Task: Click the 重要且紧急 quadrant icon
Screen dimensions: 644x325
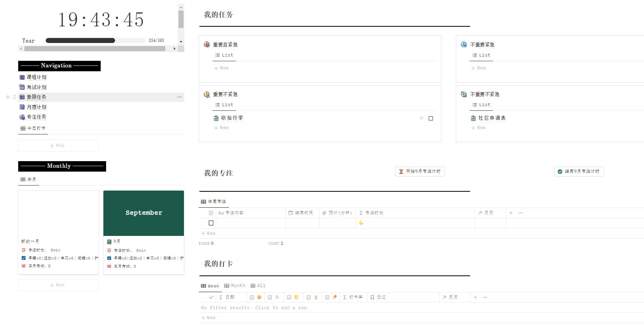Action: [x=207, y=45]
